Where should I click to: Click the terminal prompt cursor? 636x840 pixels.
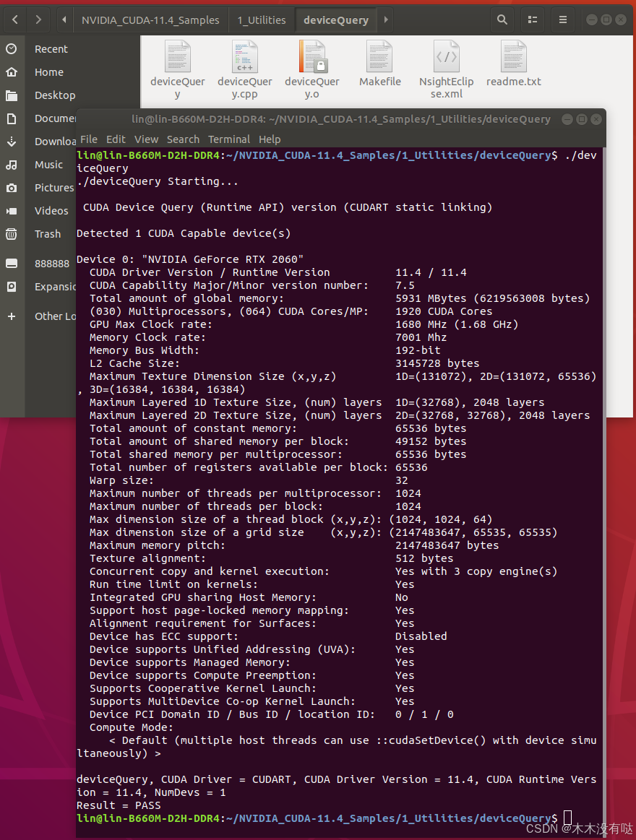[569, 818]
